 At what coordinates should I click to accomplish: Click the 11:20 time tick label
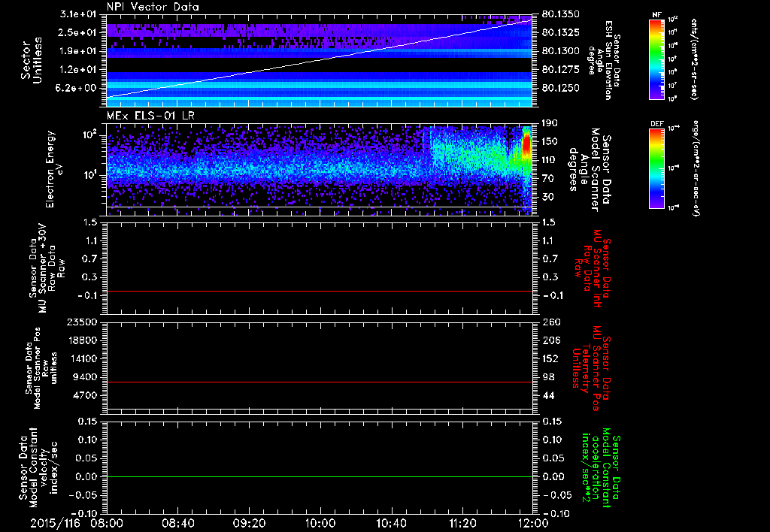[462, 523]
